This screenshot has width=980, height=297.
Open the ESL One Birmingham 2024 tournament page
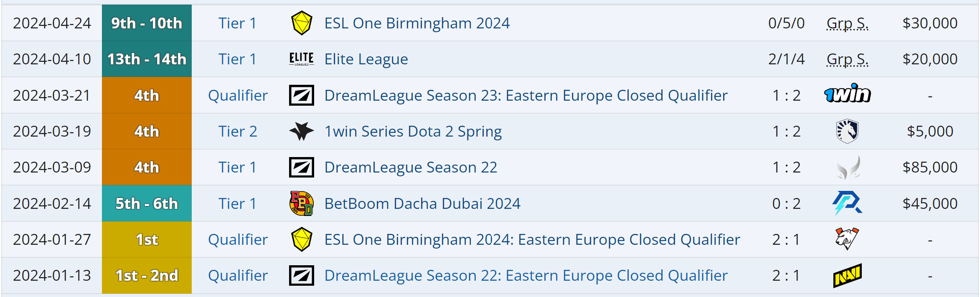coord(416,23)
